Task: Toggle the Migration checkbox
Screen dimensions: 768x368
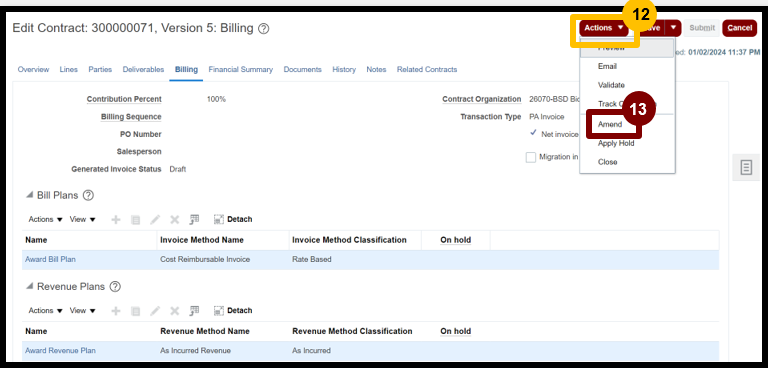Action: coord(530,157)
